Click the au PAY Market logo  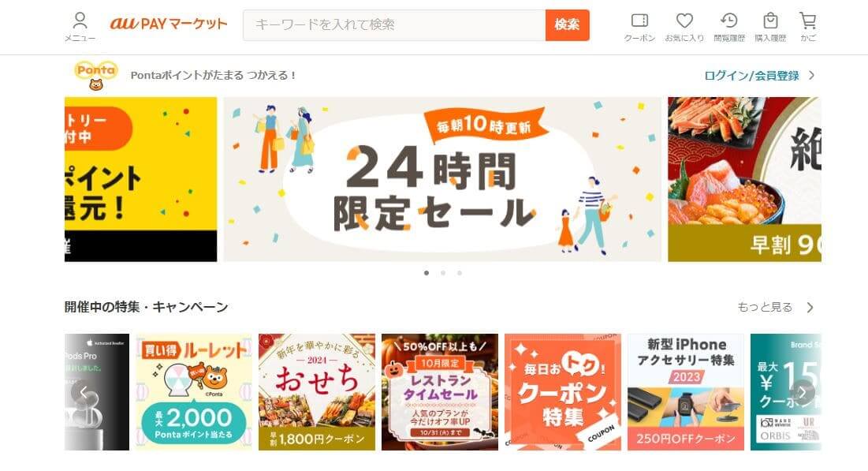(168, 24)
